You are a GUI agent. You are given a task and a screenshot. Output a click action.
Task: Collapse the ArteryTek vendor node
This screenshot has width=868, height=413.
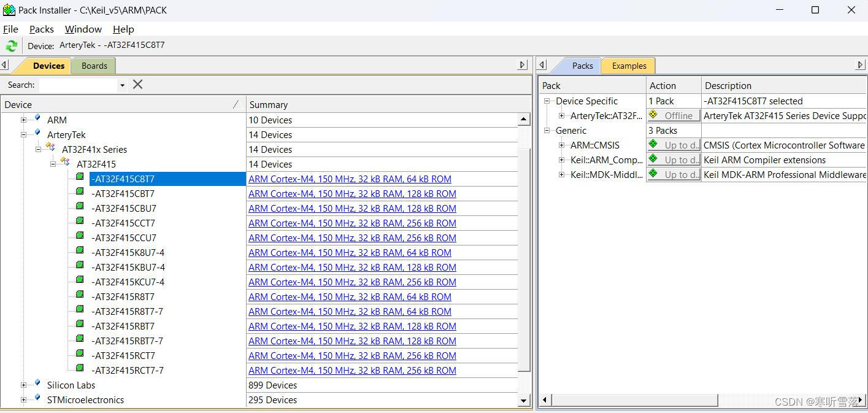[x=24, y=135]
